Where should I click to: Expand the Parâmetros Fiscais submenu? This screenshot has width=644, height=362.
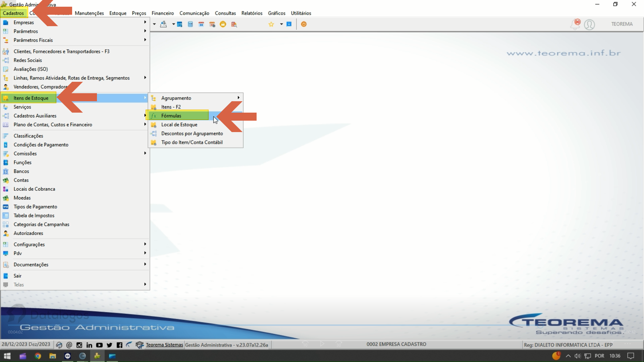point(145,40)
